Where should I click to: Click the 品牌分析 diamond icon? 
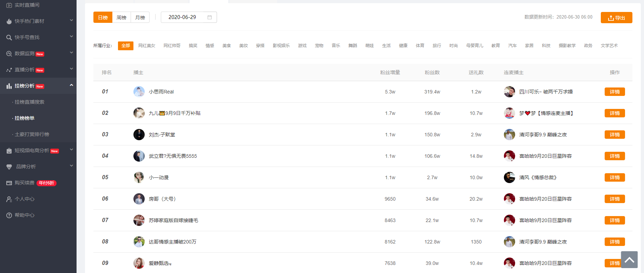(9, 167)
